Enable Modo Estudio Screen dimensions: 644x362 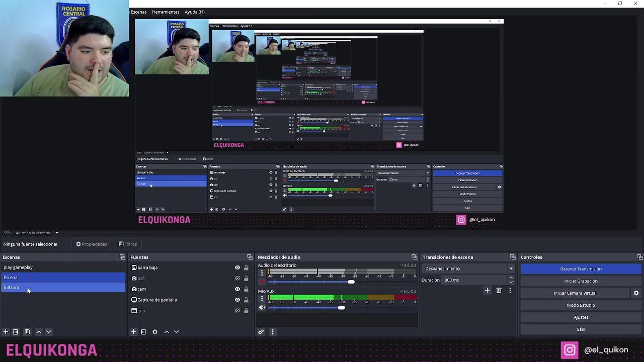click(x=581, y=305)
